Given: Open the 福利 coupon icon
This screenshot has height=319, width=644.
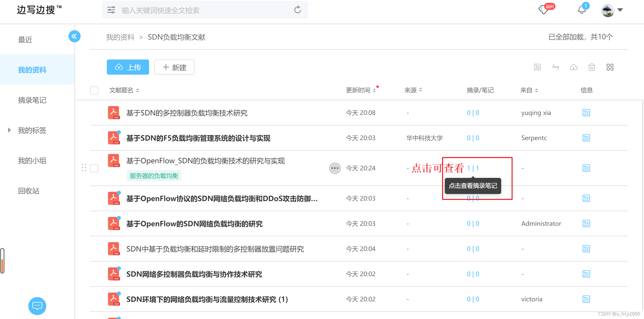Looking at the screenshot, I should click(x=546, y=9).
